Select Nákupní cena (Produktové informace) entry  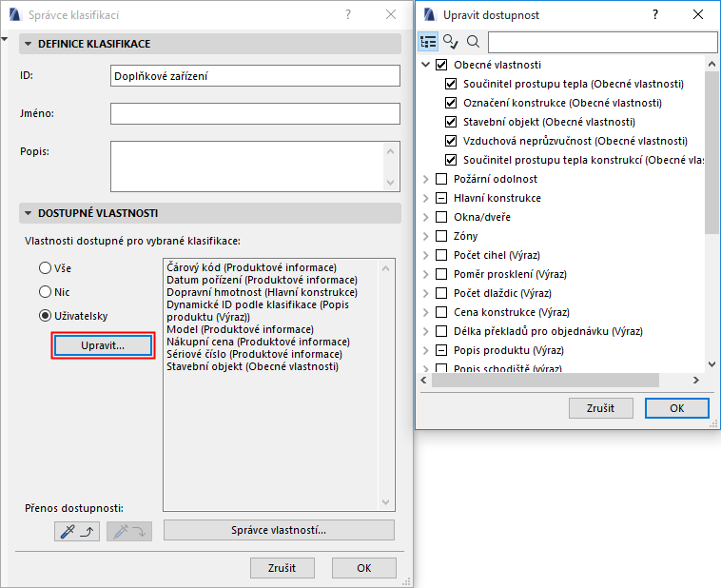coord(258,342)
